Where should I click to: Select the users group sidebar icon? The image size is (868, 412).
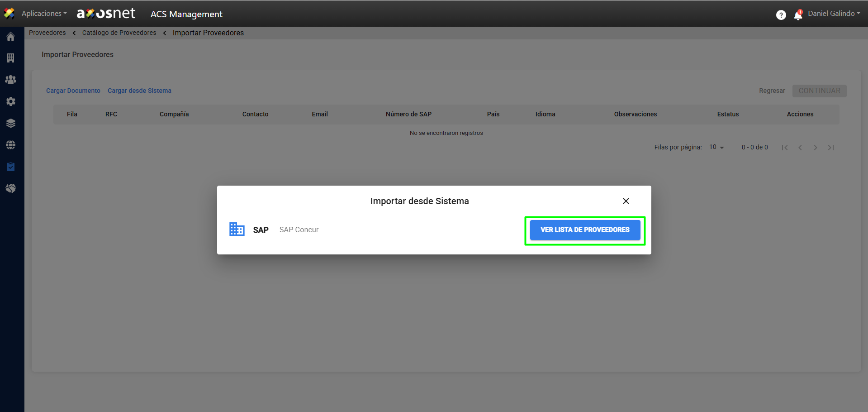click(11, 80)
